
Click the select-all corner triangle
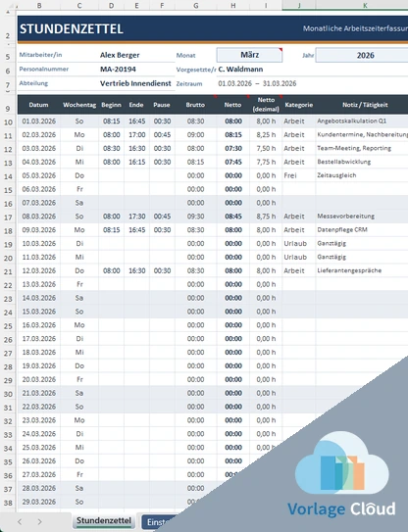[8, 12]
